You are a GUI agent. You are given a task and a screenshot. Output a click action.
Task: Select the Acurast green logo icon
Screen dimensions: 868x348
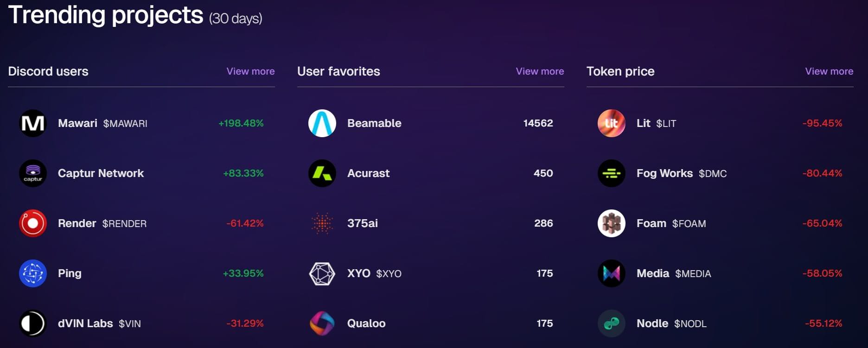(322, 173)
